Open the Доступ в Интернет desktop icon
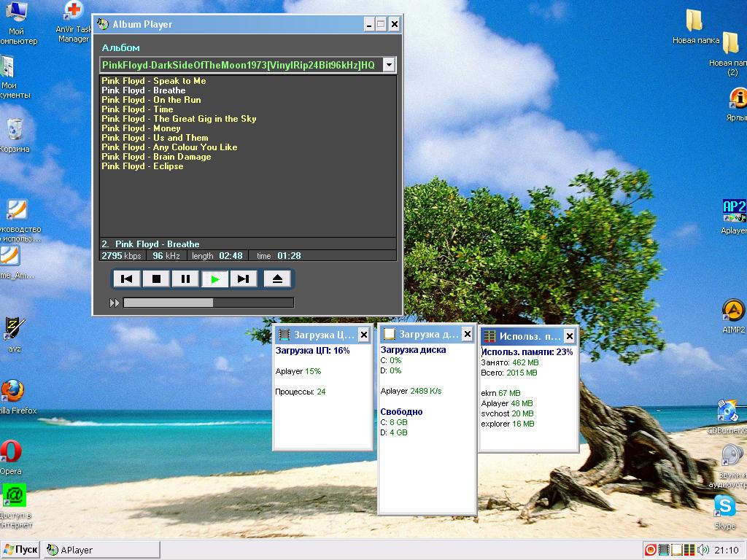 15,495
